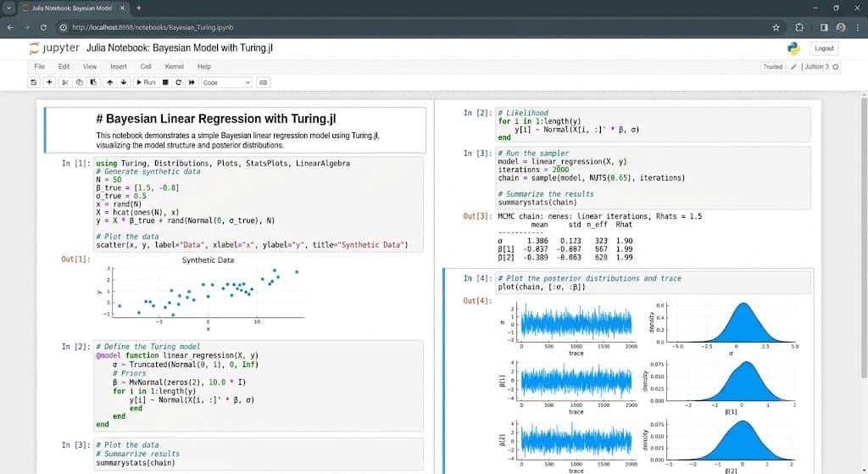Restart kernel and run all cells icon
The width and height of the screenshot is (868, 474).
pos(192,82)
